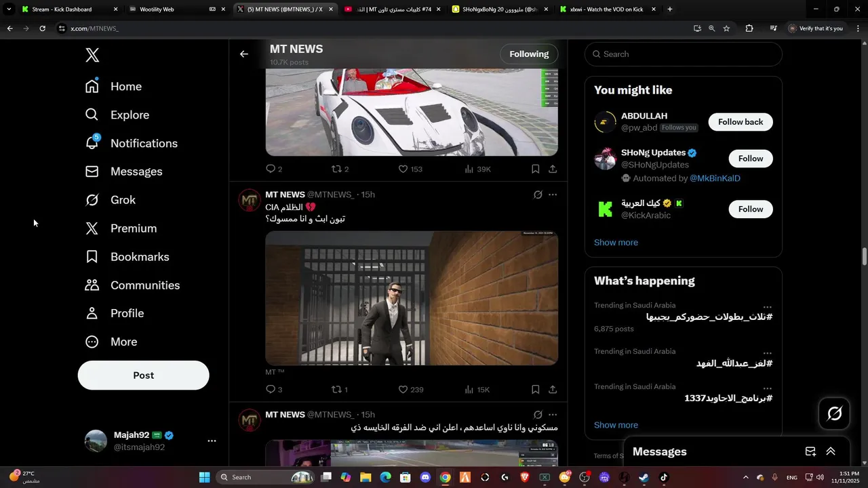Image resolution: width=868 pixels, height=488 pixels.
Task: Open the Explore page
Action: (117, 115)
